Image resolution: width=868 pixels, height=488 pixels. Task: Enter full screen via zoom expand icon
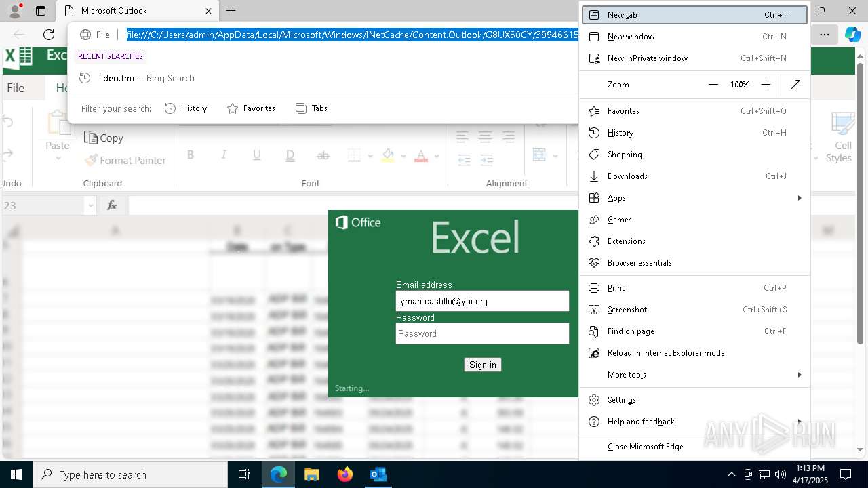pos(795,85)
